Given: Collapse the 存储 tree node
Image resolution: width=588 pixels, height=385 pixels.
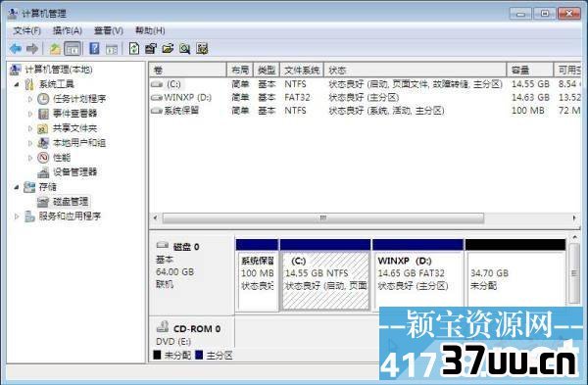Looking at the screenshot, I should click(17, 187).
